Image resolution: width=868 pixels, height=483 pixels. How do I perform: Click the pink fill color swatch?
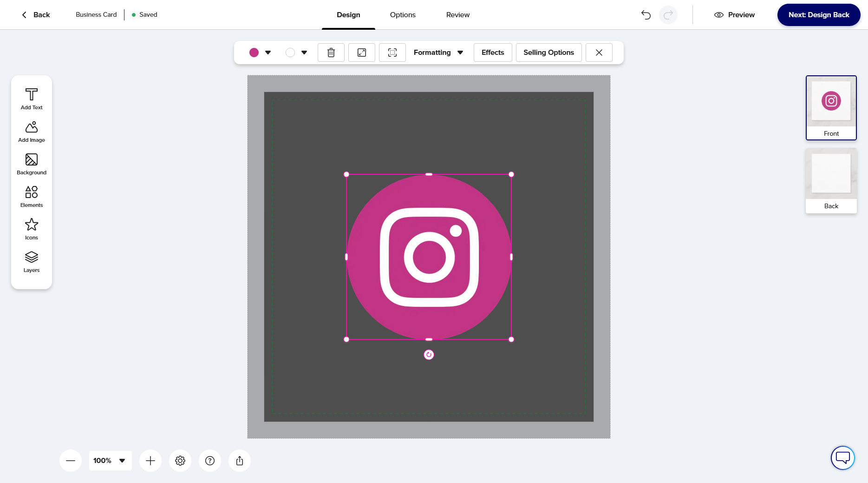pyautogui.click(x=254, y=53)
